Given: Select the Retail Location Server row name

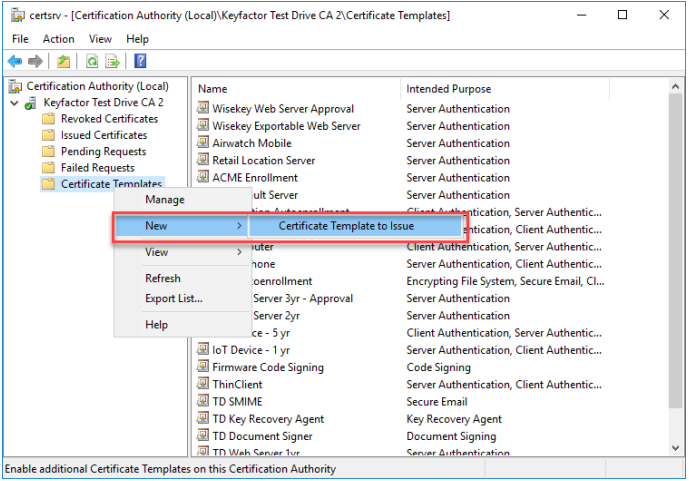Looking at the screenshot, I should [x=264, y=160].
